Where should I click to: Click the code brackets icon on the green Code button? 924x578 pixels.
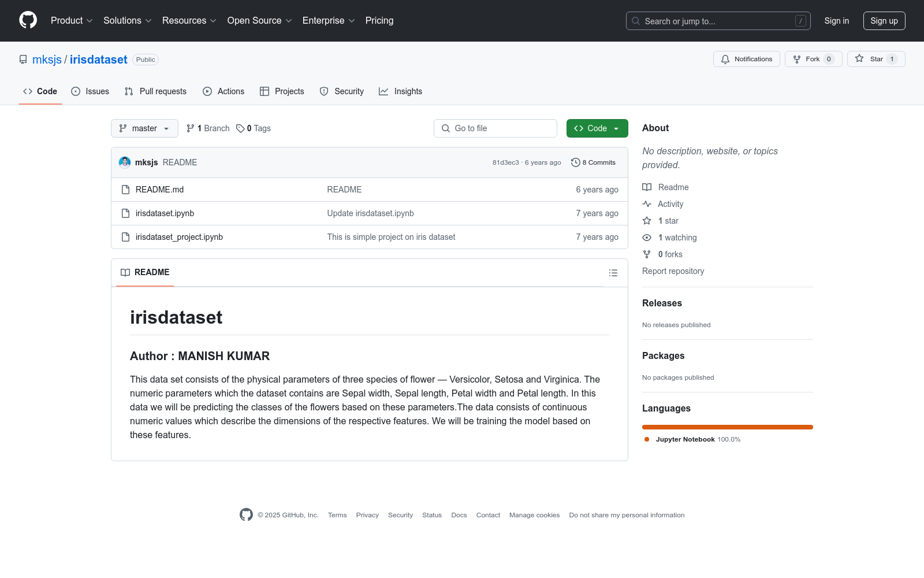tap(579, 128)
